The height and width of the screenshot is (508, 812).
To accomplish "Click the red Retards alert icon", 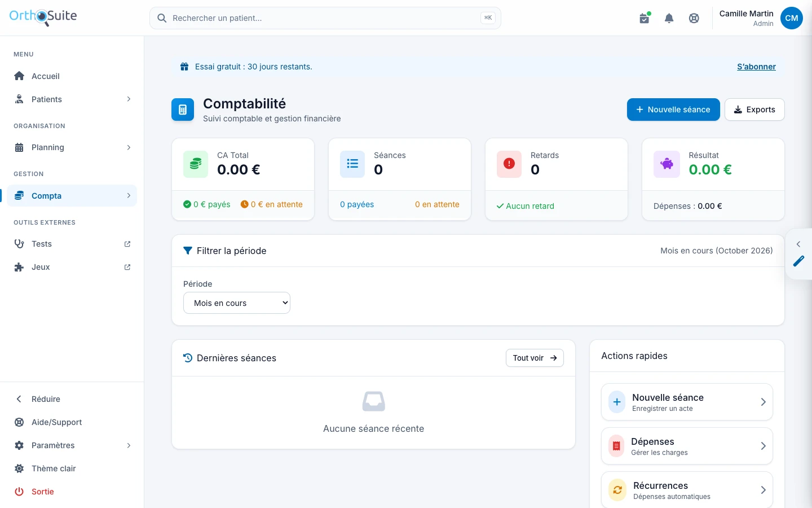I will click(509, 164).
